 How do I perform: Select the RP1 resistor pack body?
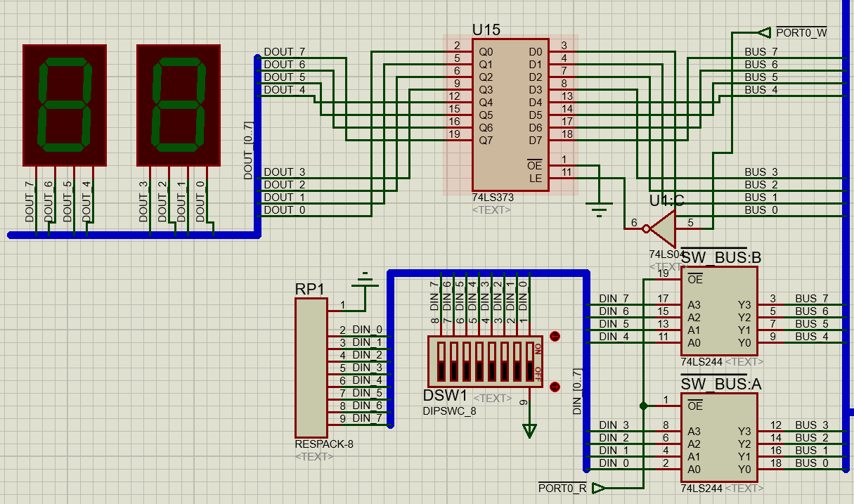click(311, 368)
